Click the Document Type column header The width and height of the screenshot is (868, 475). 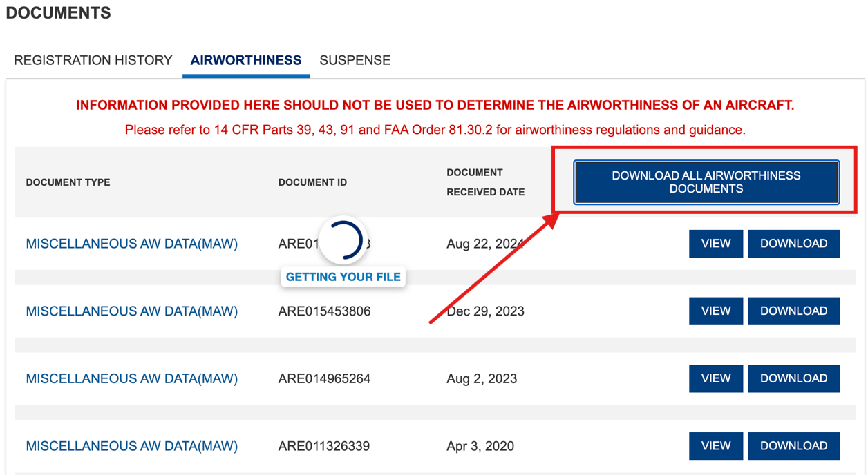pyautogui.click(x=68, y=182)
